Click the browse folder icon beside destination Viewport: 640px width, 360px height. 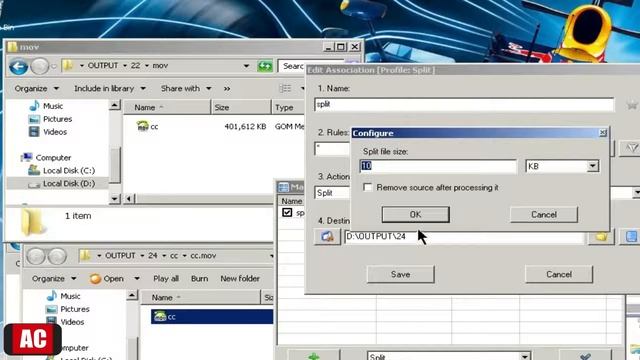click(x=601, y=237)
